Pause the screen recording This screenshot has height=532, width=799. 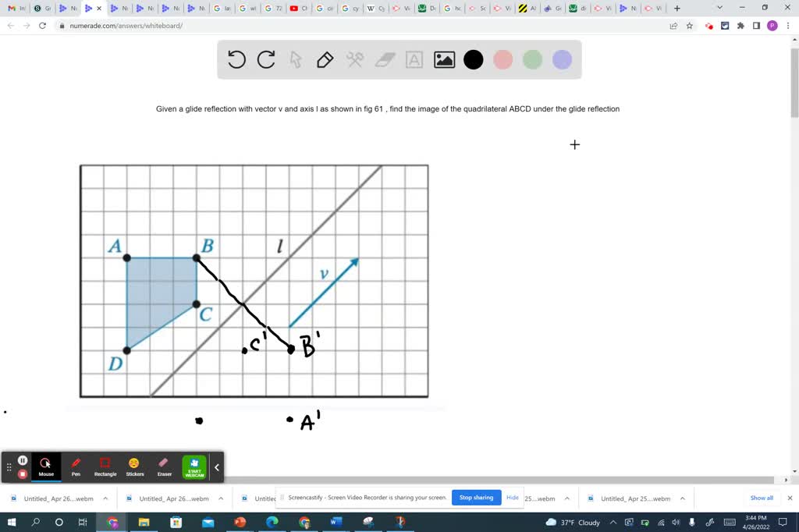[x=23, y=459]
